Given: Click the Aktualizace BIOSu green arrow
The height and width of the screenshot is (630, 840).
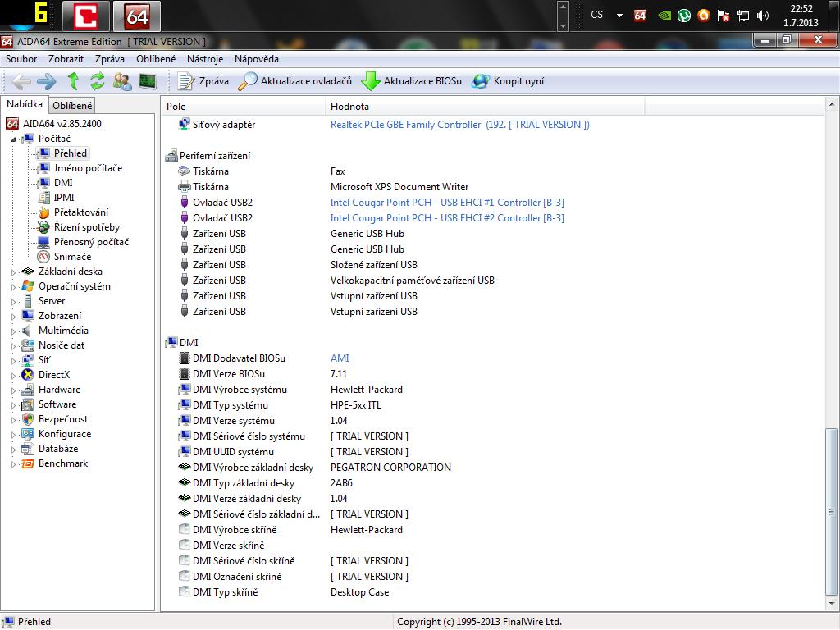Looking at the screenshot, I should point(371,80).
